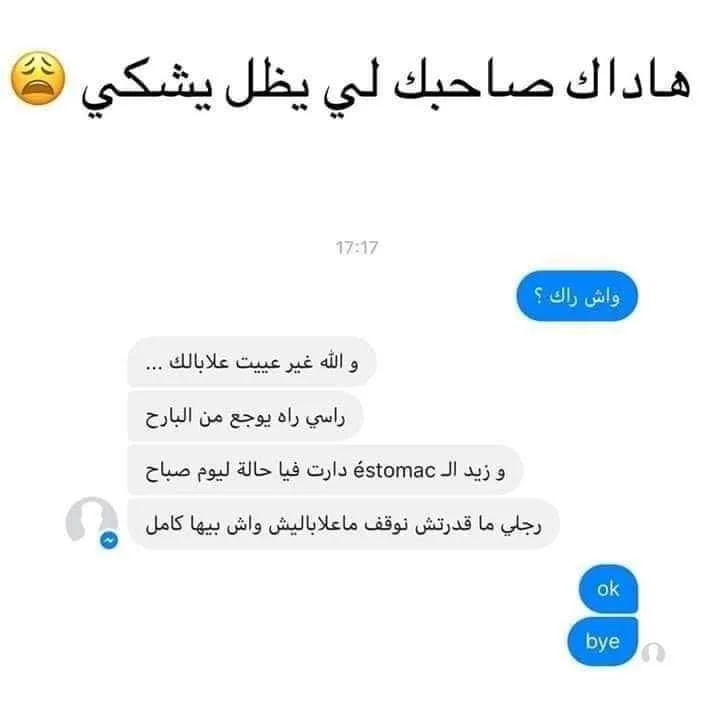Click the Arabic headline text at top
Viewport: 720px width, 720px height.
pos(386,87)
